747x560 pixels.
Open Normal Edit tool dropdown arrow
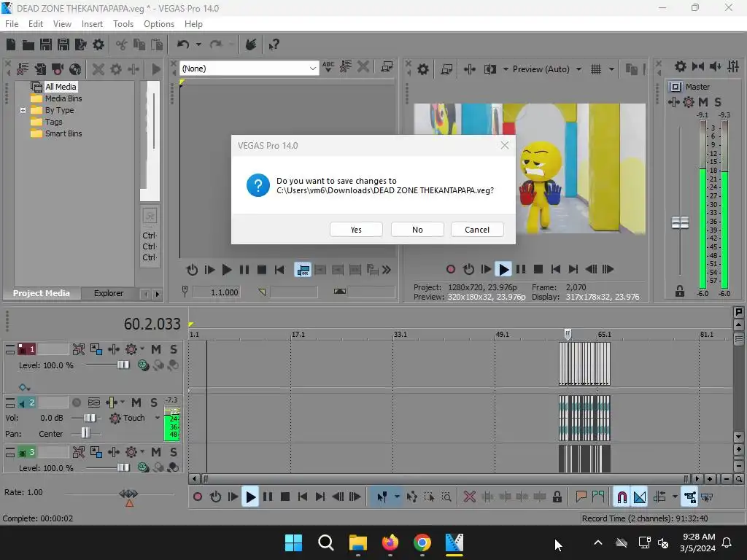[x=397, y=497]
